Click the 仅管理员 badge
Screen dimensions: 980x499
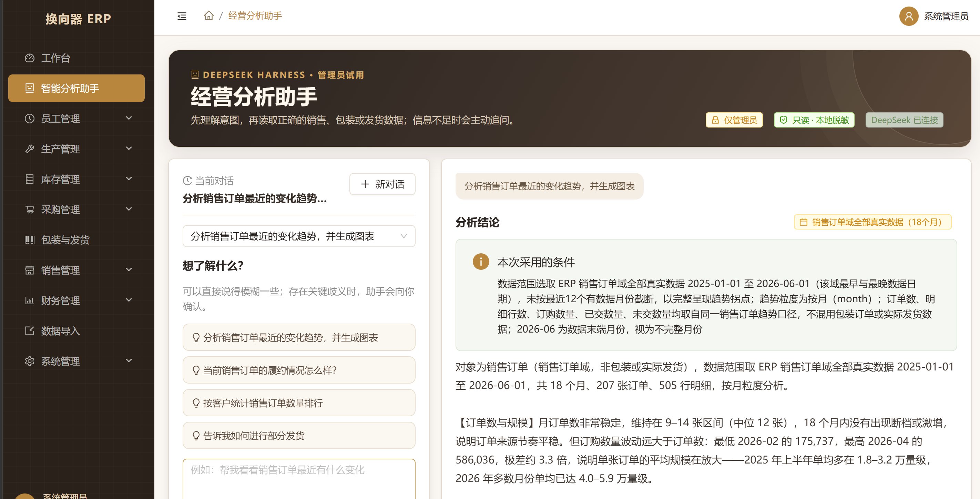tap(734, 120)
